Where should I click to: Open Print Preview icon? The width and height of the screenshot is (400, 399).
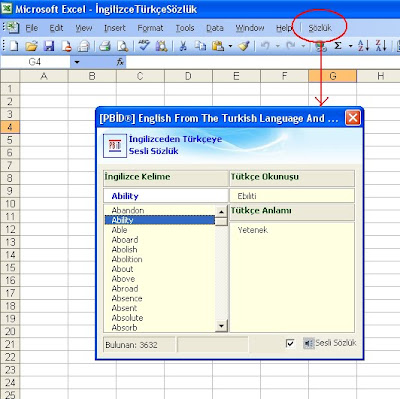click(122, 46)
